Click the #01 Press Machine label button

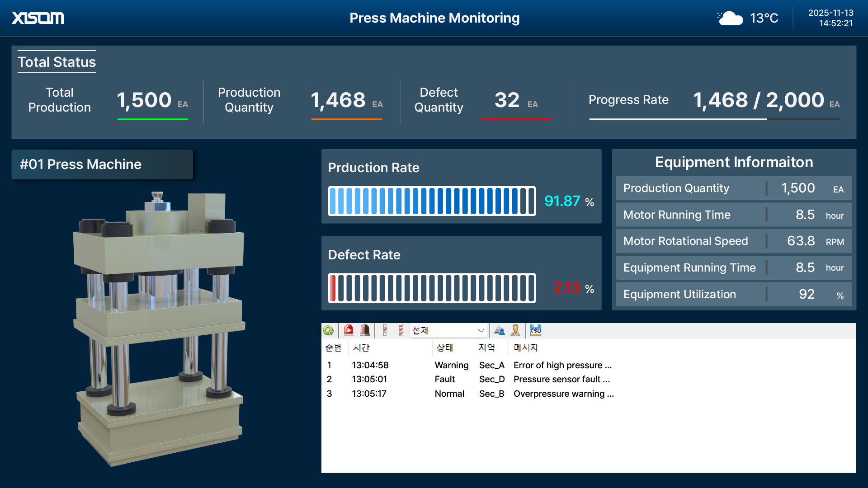point(102,164)
